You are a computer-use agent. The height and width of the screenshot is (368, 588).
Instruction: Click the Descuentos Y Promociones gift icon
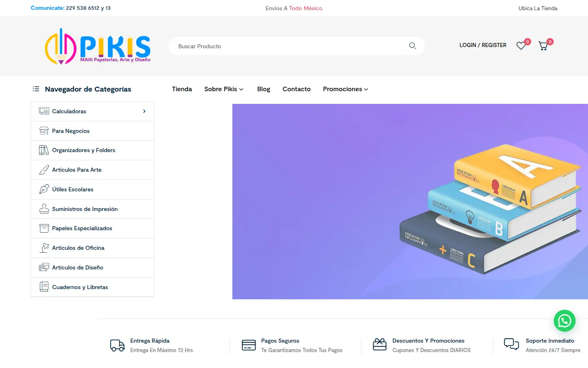380,345
